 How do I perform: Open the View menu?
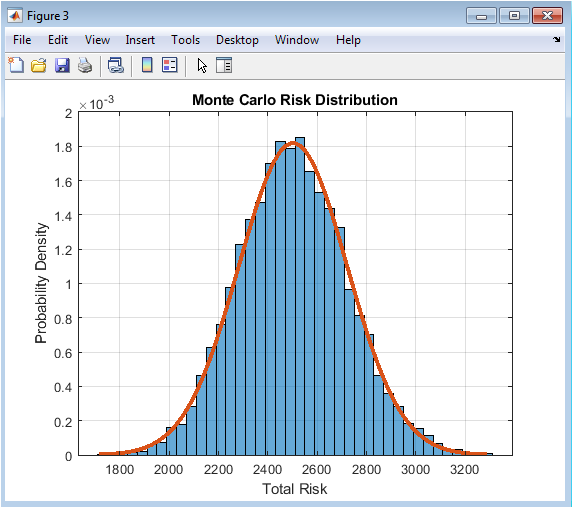point(97,39)
